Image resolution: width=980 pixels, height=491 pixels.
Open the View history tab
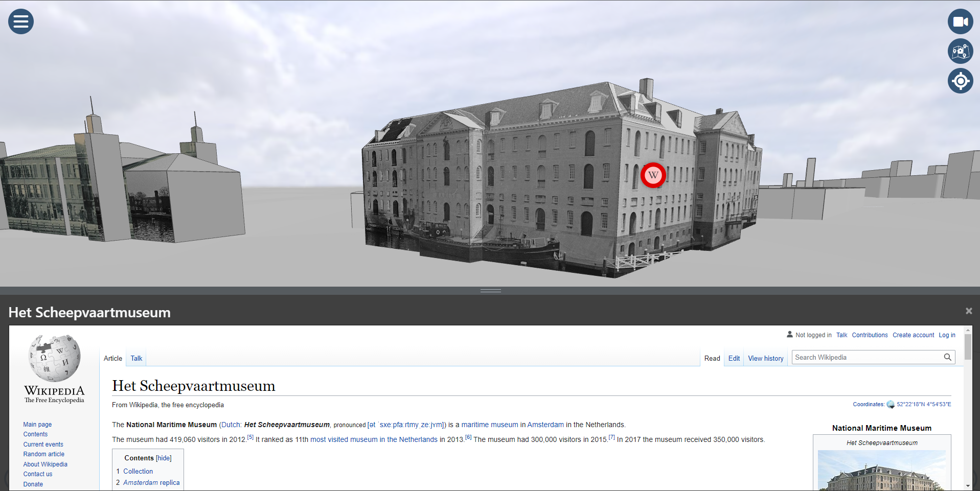point(766,359)
